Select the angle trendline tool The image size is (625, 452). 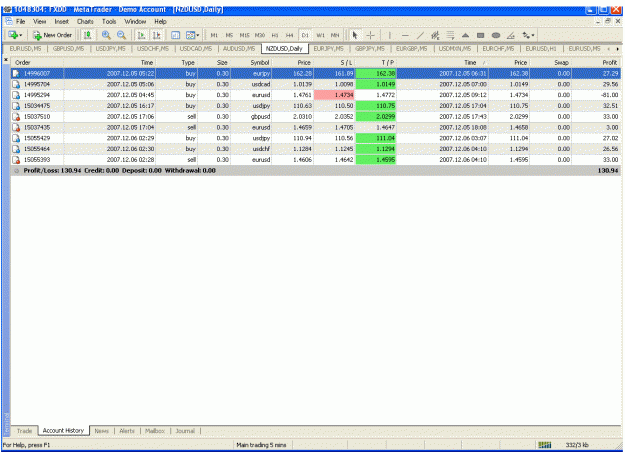[x=511, y=35]
